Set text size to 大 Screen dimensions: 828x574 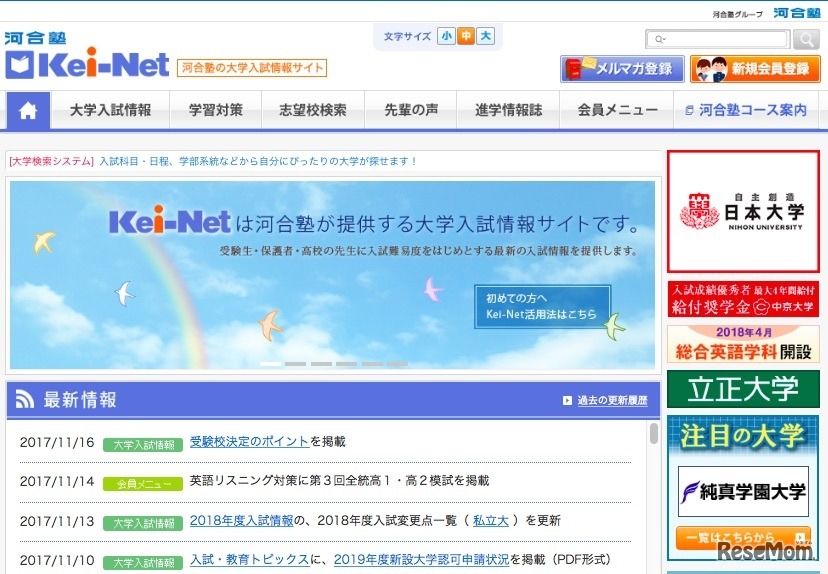485,36
